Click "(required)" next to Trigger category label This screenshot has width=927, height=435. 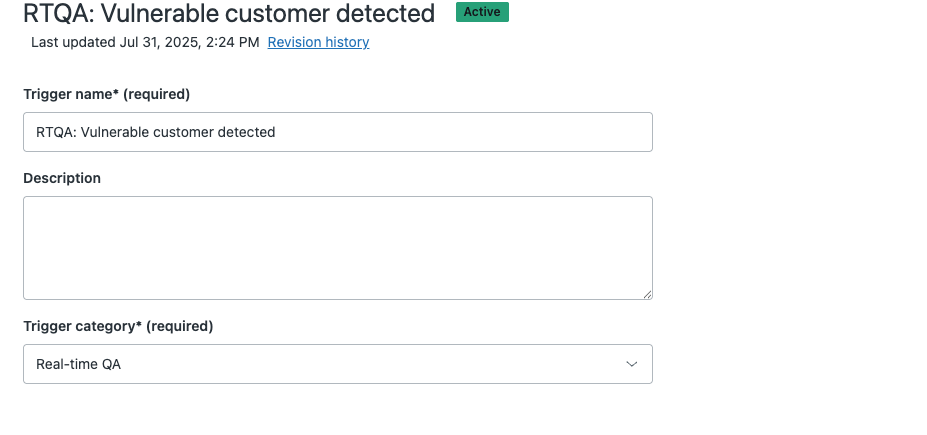pyautogui.click(x=180, y=326)
